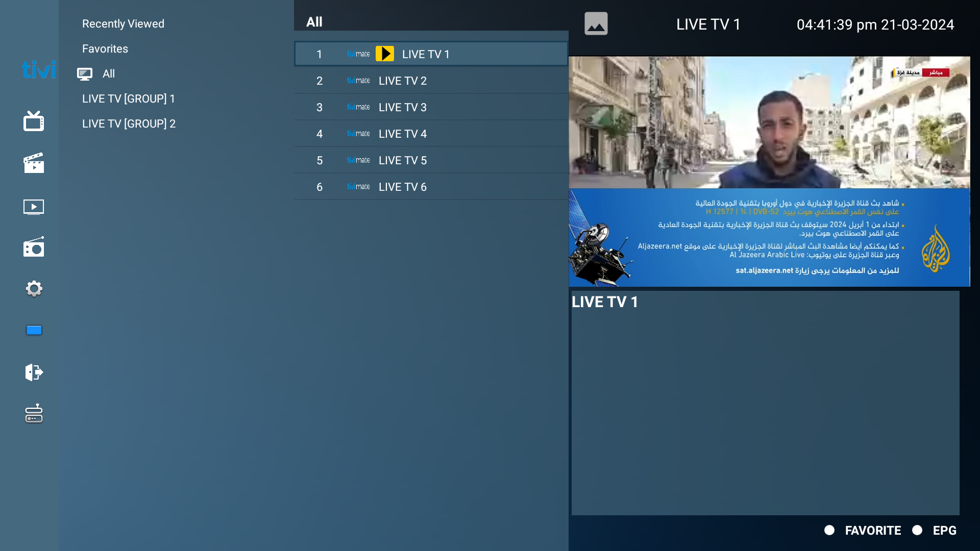Click the All list header
Image resolution: width=980 pixels, height=551 pixels.
[314, 22]
